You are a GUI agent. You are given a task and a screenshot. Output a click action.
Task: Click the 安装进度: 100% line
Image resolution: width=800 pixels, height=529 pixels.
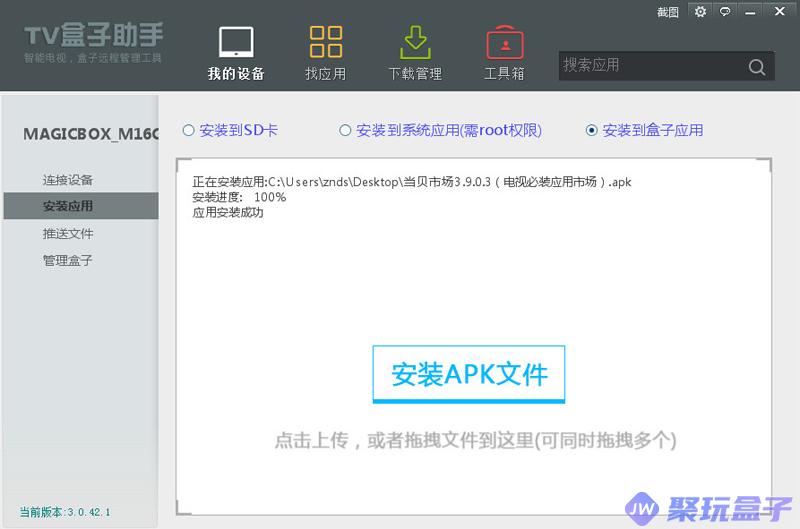239,197
